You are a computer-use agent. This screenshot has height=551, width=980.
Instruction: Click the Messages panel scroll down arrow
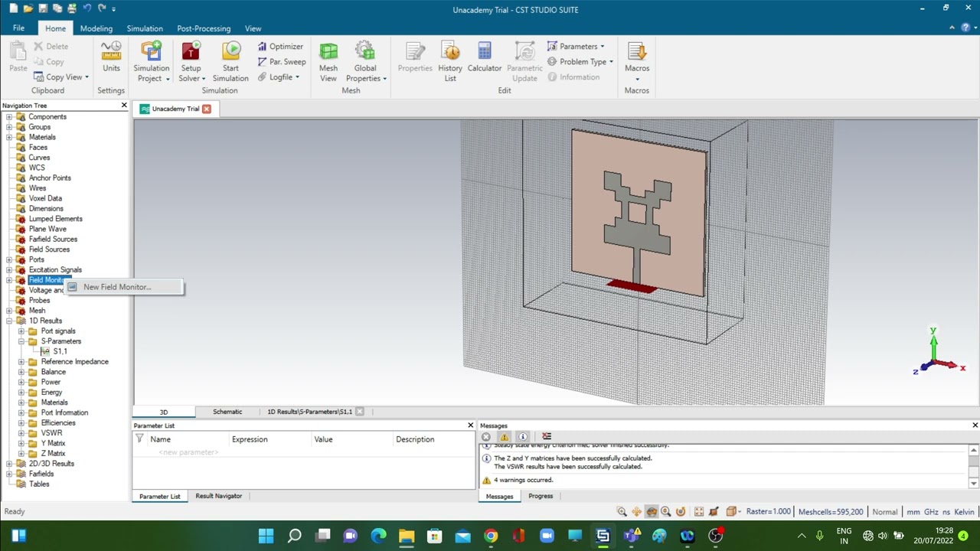tap(974, 484)
